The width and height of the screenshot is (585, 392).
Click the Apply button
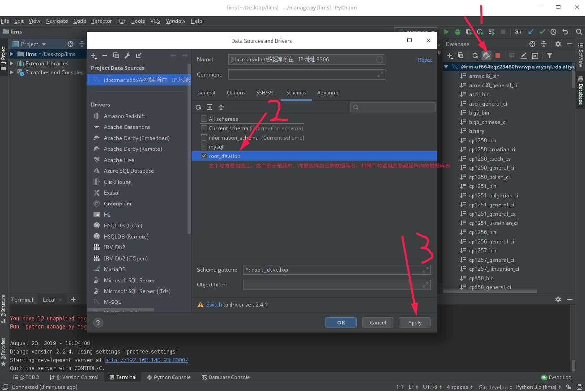point(414,322)
